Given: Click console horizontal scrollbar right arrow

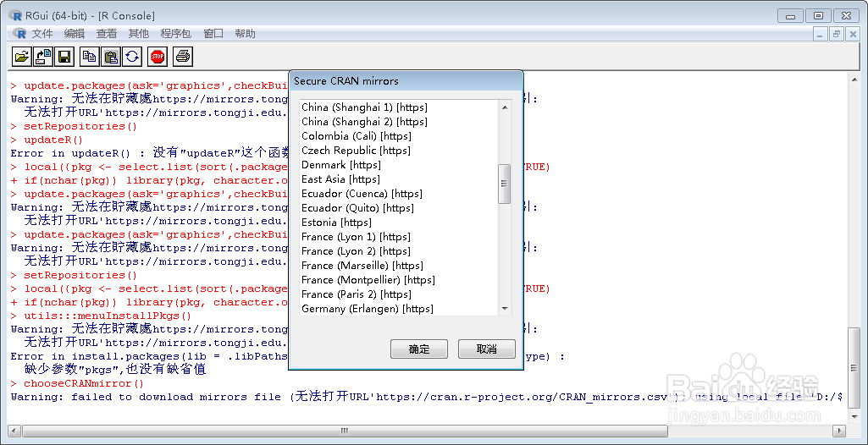Looking at the screenshot, I should click(840, 431).
